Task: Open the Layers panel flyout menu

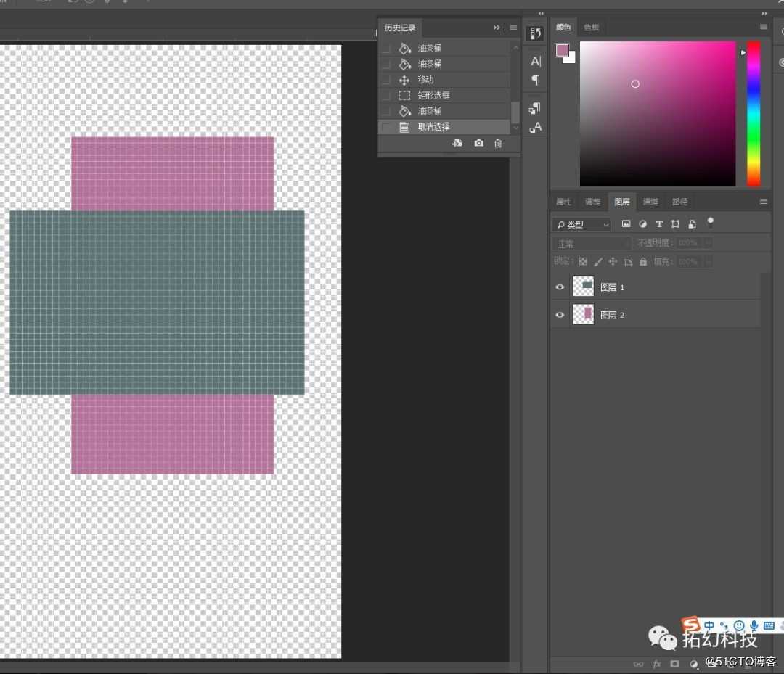Action: (763, 202)
